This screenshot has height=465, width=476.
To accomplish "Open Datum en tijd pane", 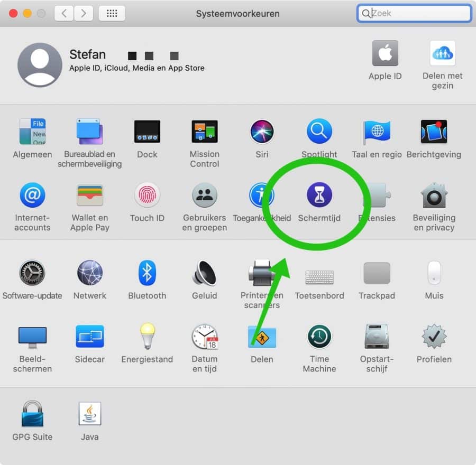I will (x=205, y=337).
